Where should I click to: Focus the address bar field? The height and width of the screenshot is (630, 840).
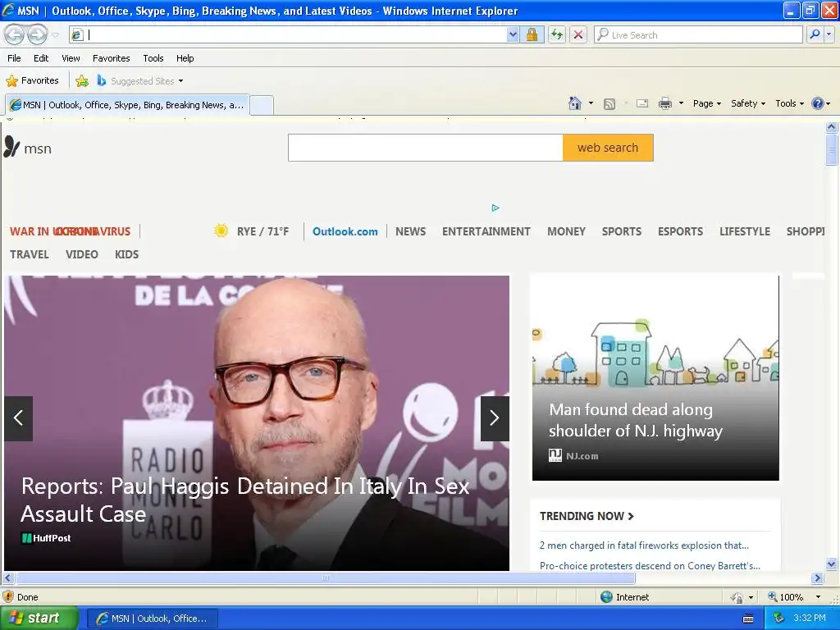coord(296,34)
